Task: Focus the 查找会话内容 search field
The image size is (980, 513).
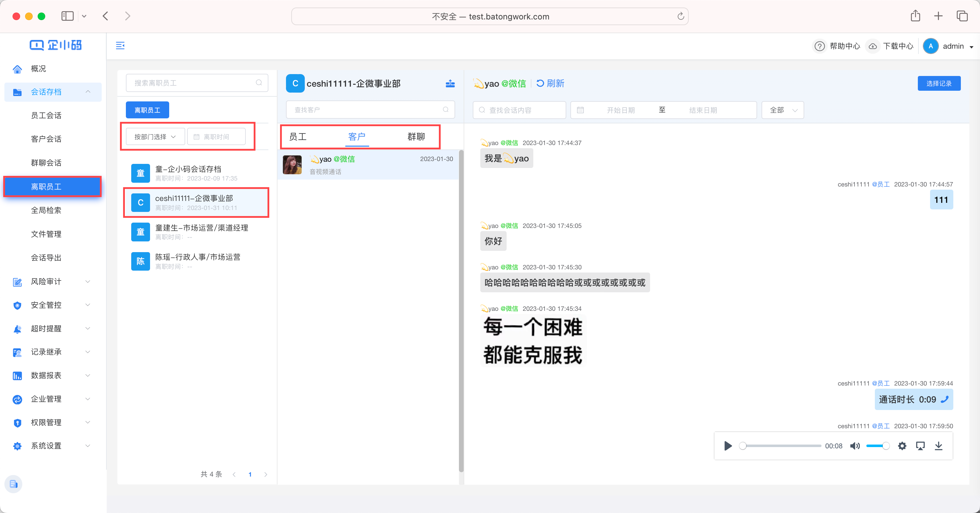Action: [x=519, y=110]
